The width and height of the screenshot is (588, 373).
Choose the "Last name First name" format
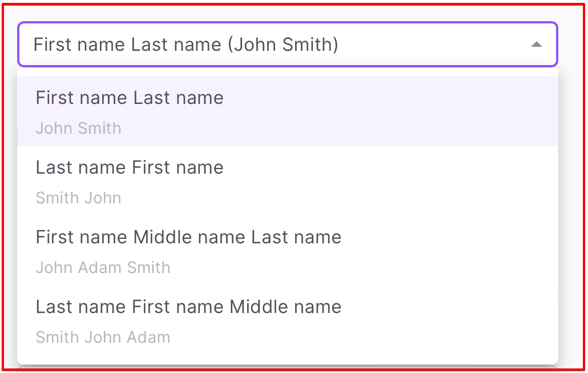click(x=130, y=168)
